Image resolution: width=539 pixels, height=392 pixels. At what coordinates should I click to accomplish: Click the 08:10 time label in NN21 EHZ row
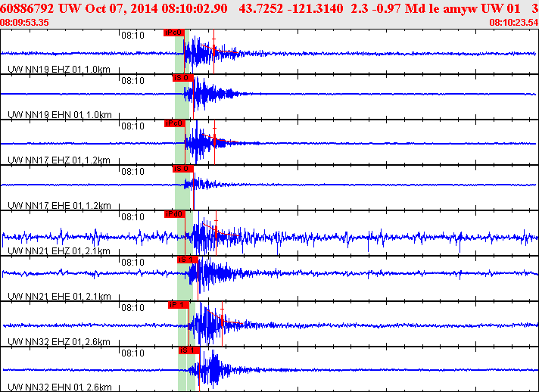click(x=132, y=216)
